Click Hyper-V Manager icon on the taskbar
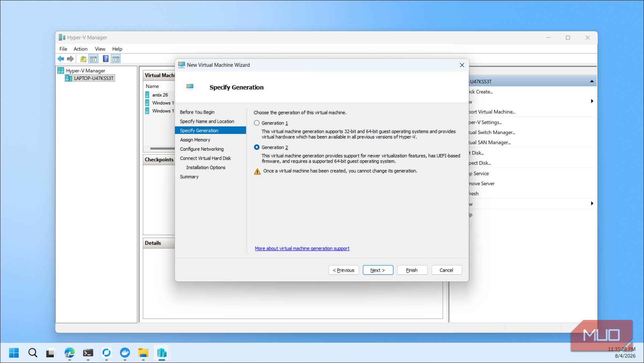The height and width of the screenshot is (363, 644). tap(162, 353)
